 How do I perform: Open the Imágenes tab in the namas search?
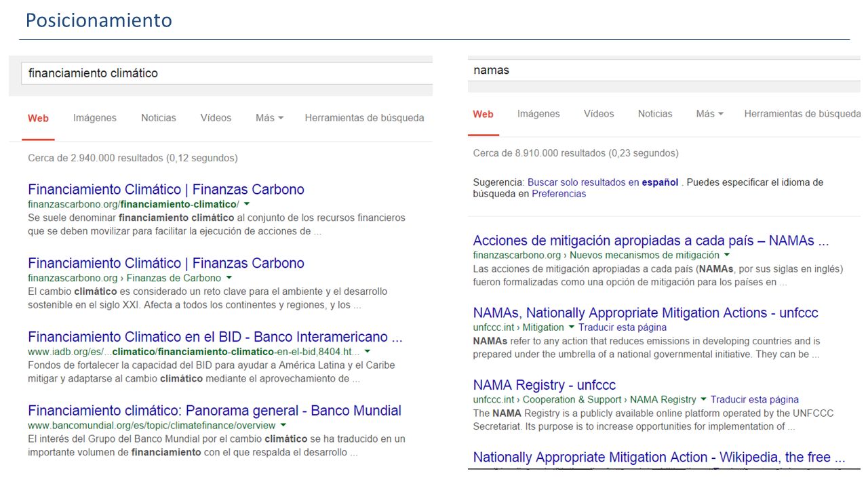tap(538, 114)
